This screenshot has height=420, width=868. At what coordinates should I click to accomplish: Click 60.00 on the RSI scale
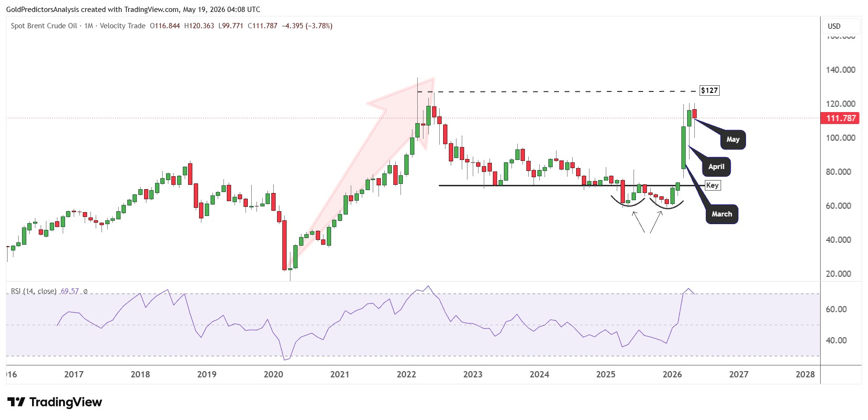tap(836, 309)
